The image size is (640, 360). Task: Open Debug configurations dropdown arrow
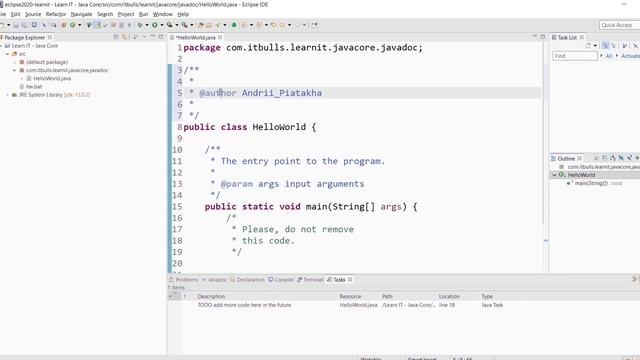(x=147, y=25)
